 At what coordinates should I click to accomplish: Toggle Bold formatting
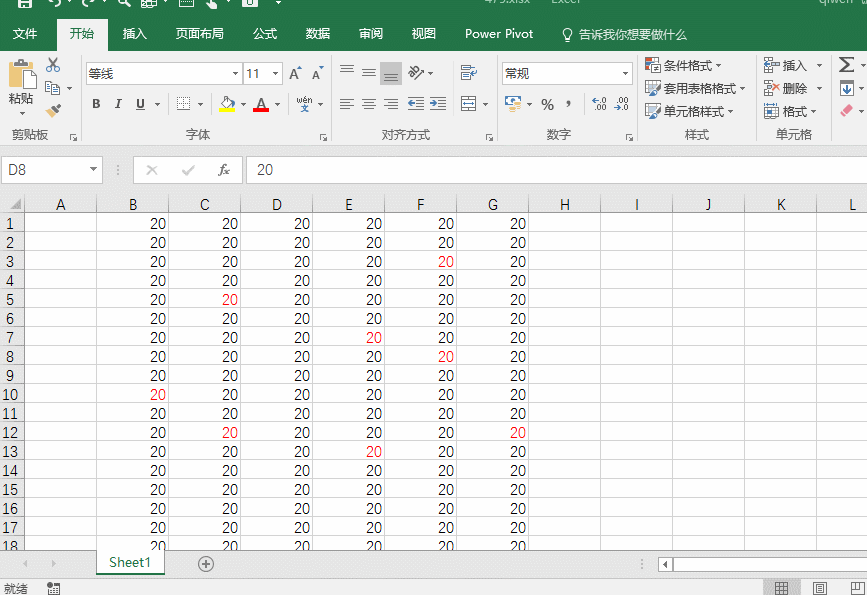(96, 104)
